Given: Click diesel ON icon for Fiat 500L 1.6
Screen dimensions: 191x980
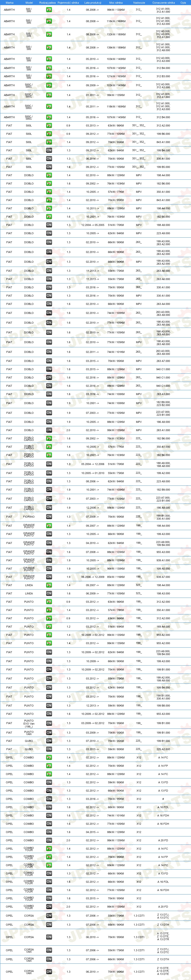Looking at the screenshot, I should tap(49, 167).
